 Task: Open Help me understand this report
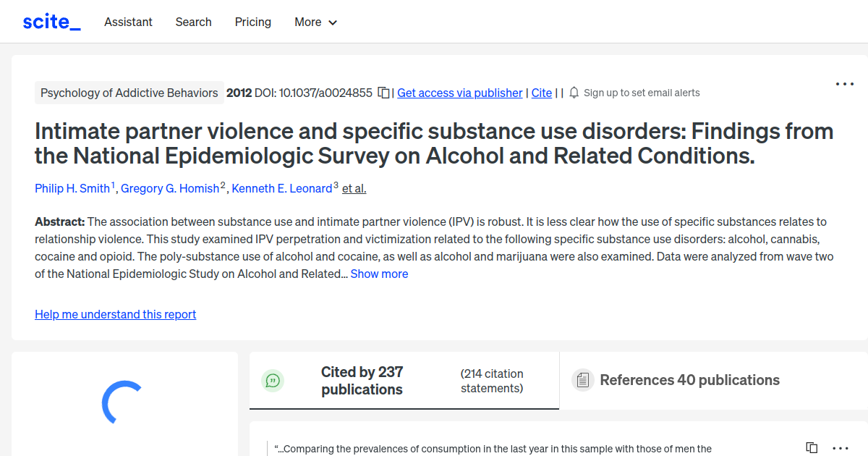pyautogui.click(x=115, y=314)
